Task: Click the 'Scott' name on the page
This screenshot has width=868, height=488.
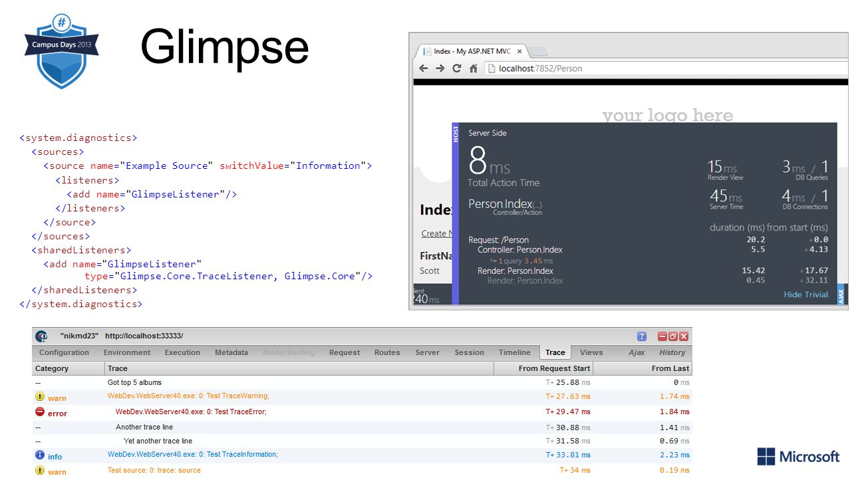Action: (x=430, y=271)
